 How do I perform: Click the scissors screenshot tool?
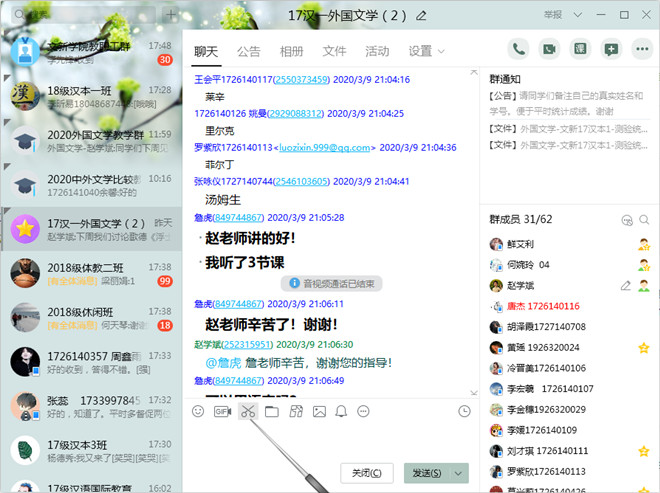point(247,411)
